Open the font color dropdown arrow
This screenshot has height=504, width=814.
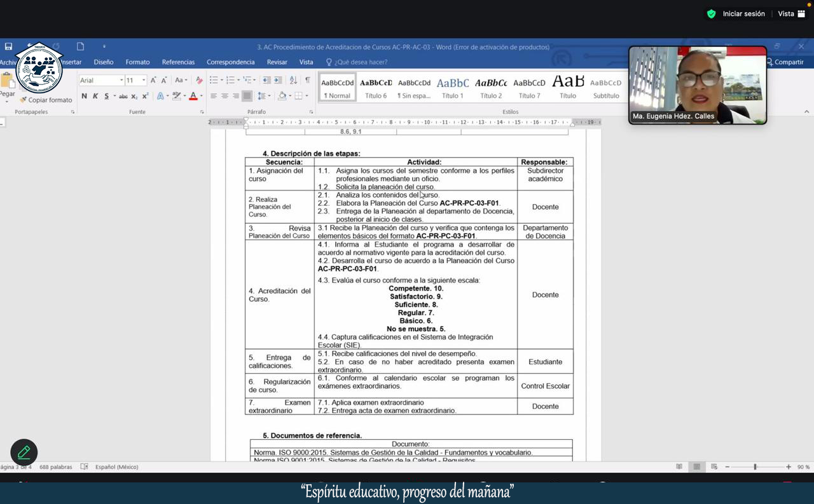click(202, 96)
